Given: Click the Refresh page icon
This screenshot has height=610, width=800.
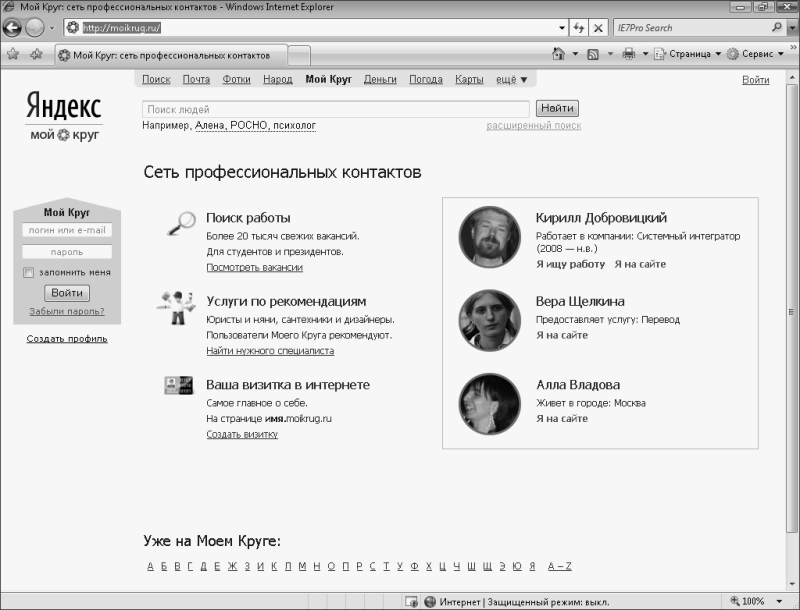Looking at the screenshot, I should 579,28.
